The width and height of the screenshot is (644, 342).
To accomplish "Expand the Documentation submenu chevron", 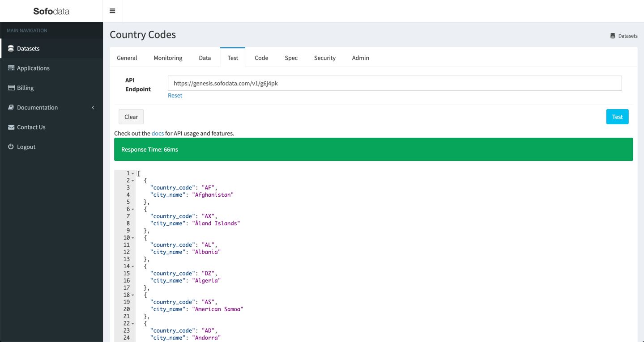I will point(93,108).
